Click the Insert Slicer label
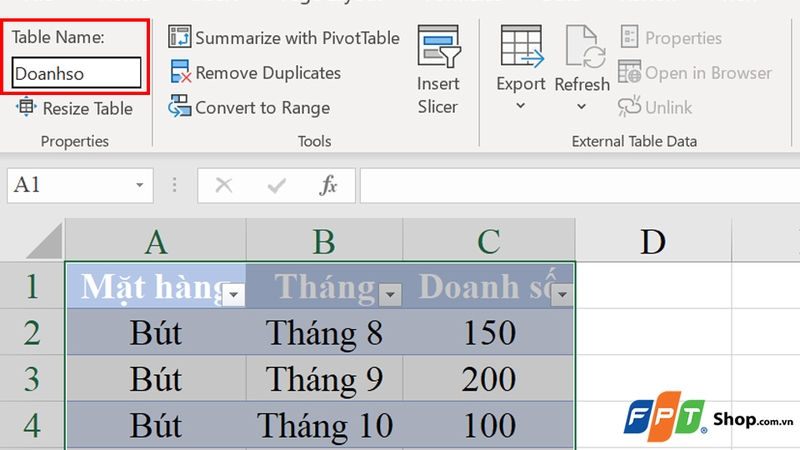The image size is (800, 450). (438, 95)
